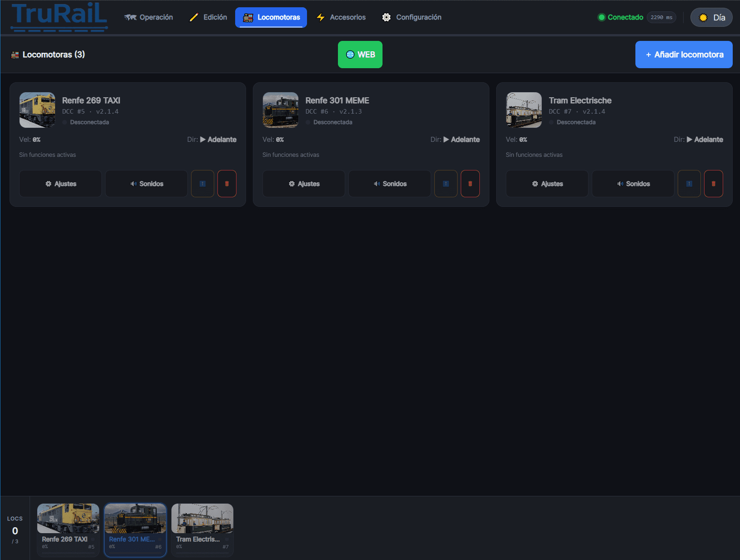Open Sonidos for Renfe 301 MEME
This screenshot has height=560, width=740.
point(390,184)
